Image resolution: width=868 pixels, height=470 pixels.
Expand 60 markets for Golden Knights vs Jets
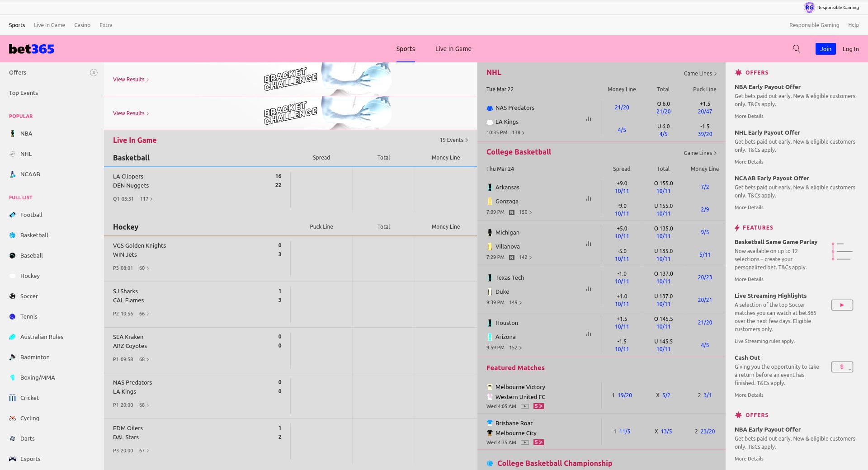tap(144, 268)
